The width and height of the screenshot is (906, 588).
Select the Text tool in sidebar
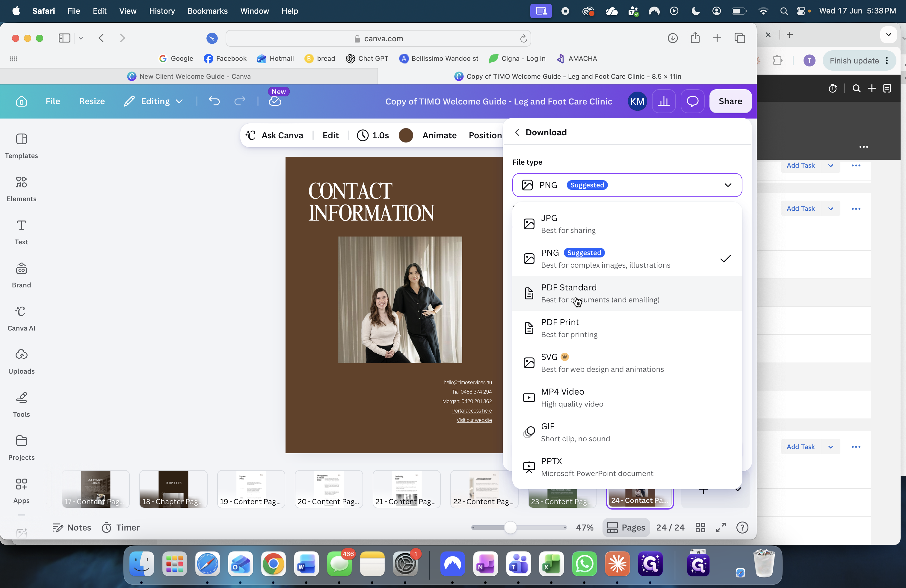[21, 232]
